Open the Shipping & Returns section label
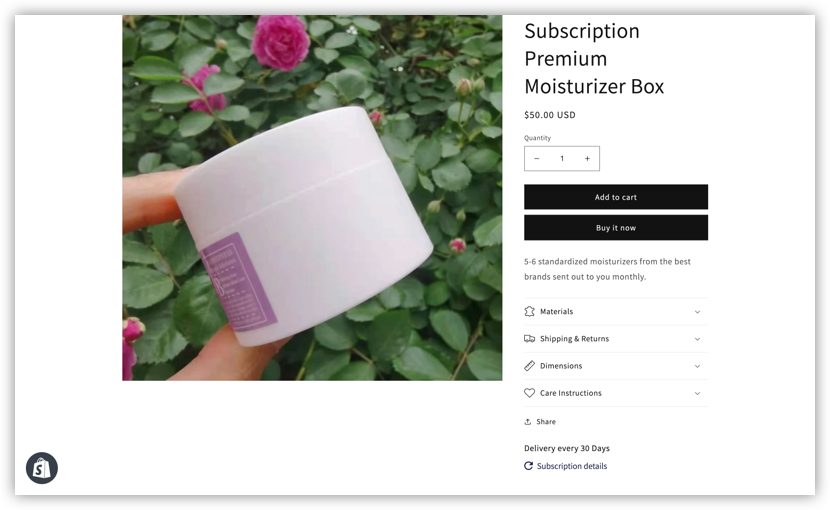Viewport: 830px width, 510px height. (x=574, y=338)
